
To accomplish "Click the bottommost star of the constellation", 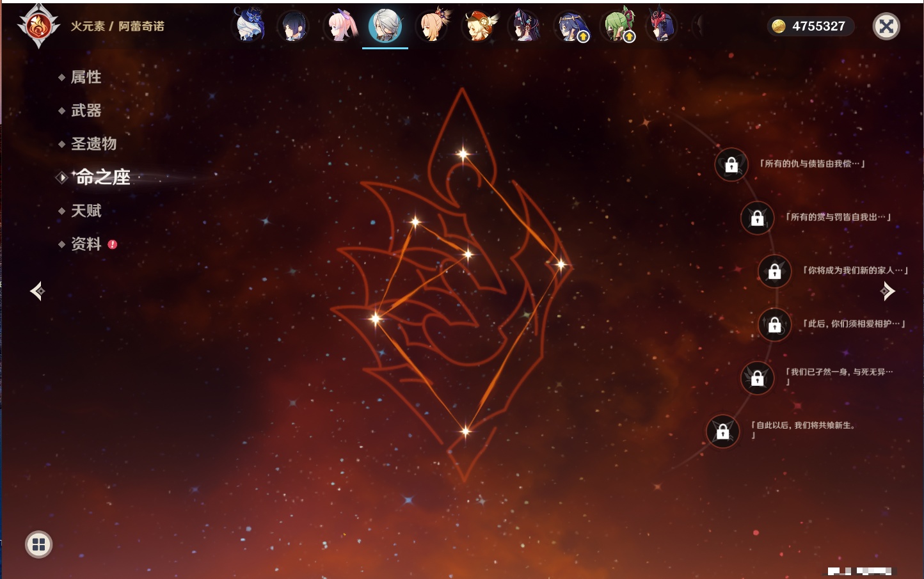I will 465,431.
